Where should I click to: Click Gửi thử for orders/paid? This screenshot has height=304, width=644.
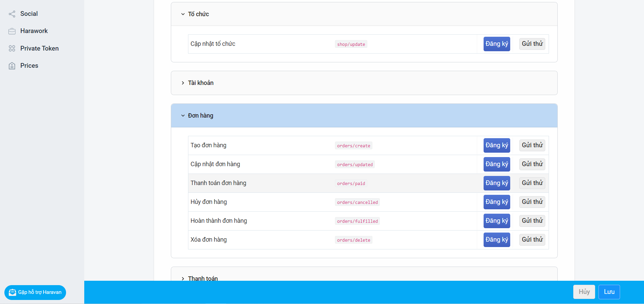532,183
